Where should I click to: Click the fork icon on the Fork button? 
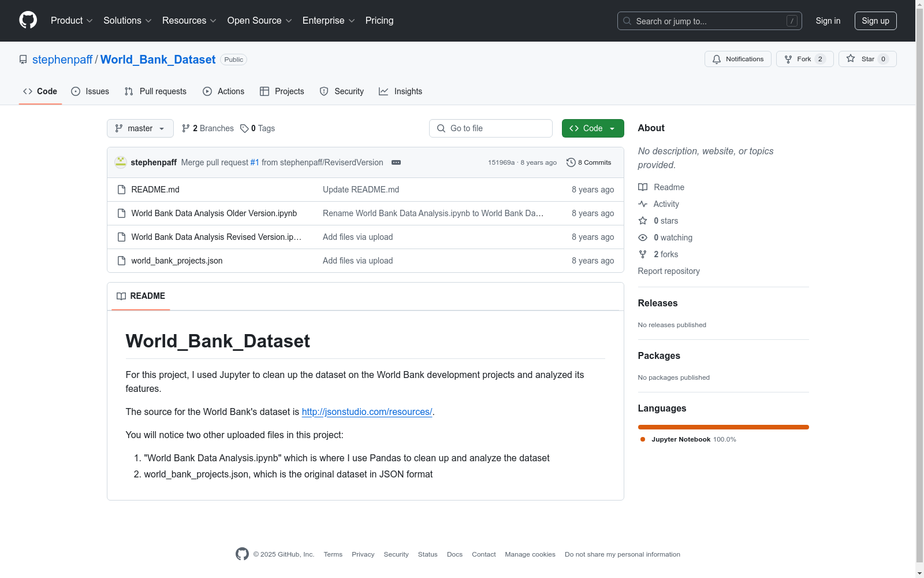[788, 59]
